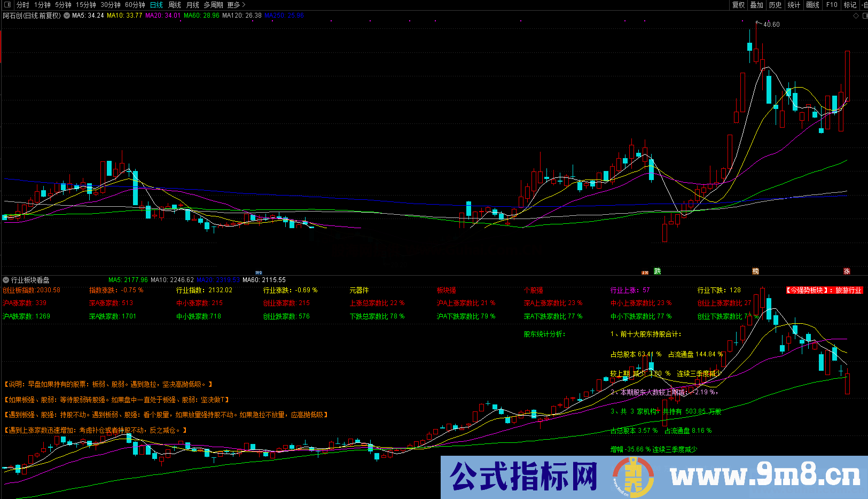This screenshot has width=868, height=499.
Task: Click the 阿石创(日线.前复权) title
Action: pyautogui.click(x=32, y=15)
